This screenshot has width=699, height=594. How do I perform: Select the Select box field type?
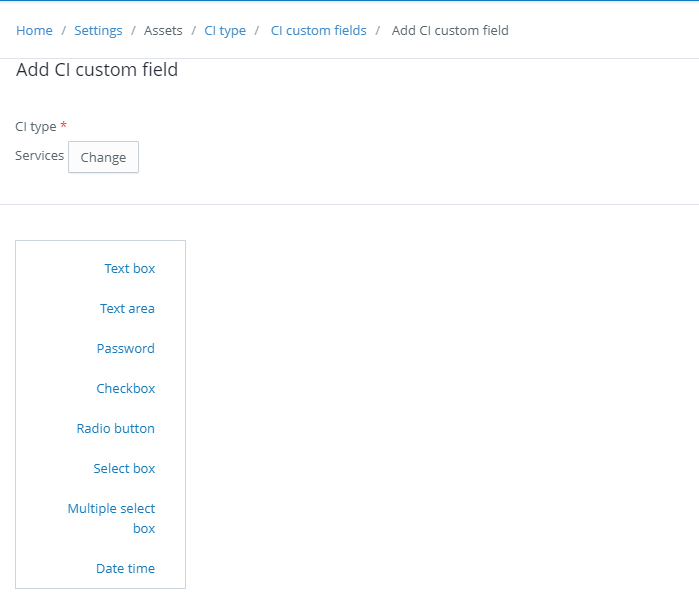point(124,469)
